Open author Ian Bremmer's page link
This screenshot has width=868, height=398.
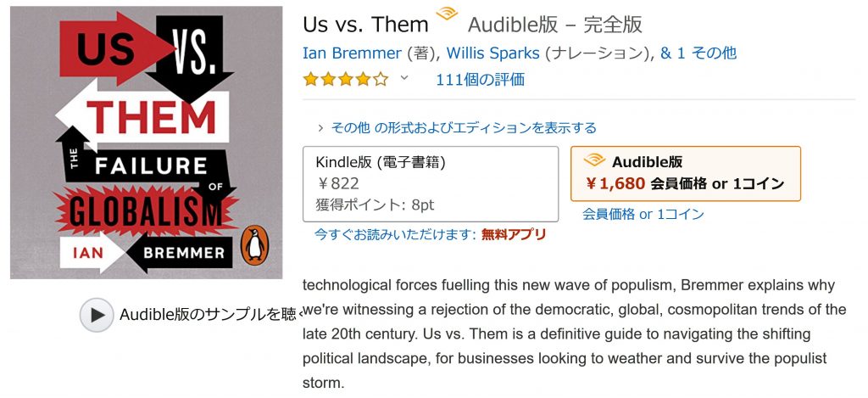click(352, 53)
